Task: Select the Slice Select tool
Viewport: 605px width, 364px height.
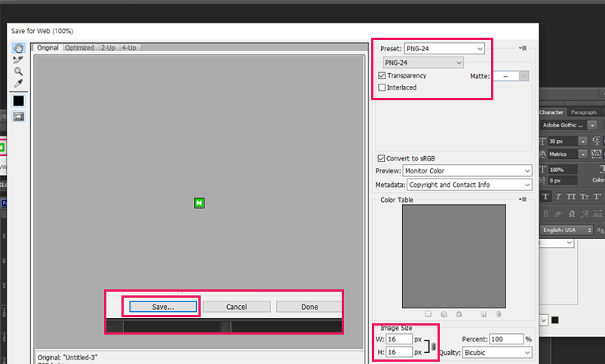Action: [18, 60]
